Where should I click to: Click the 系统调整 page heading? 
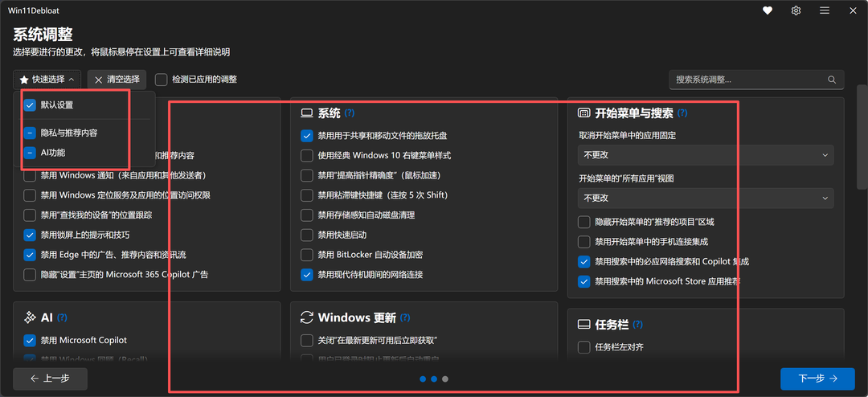(x=43, y=35)
